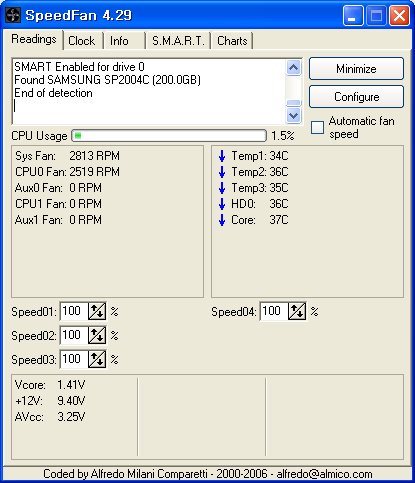
Task: Enable the Automatic fan speed checkbox
Action: click(317, 128)
